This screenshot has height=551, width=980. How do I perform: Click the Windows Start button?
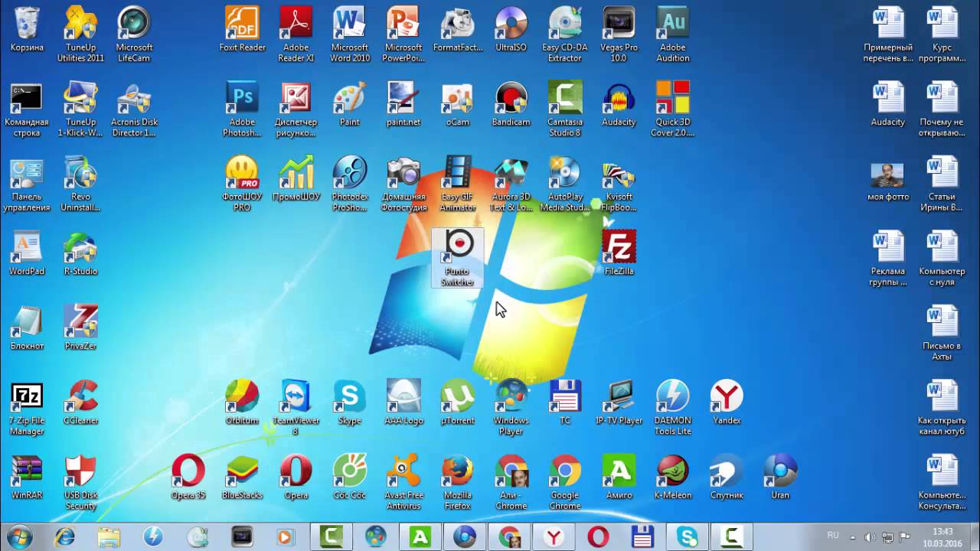pyautogui.click(x=19, y=536)
